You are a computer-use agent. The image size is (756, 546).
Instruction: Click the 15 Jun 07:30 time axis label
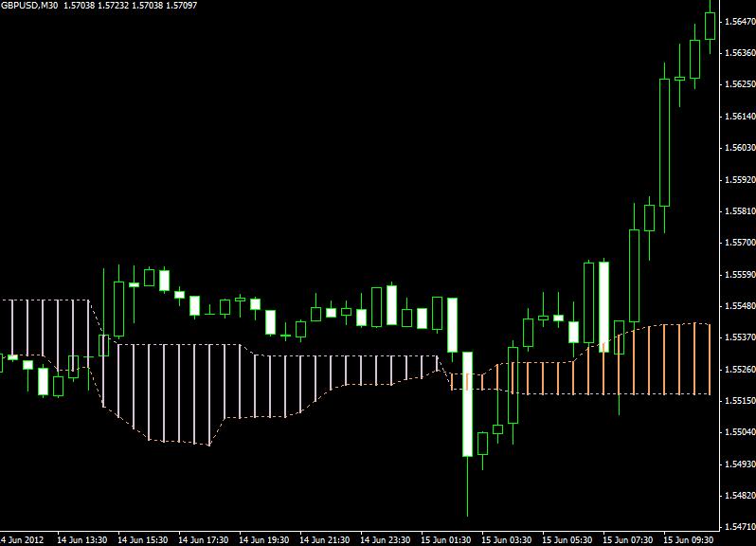pos(628,540)
